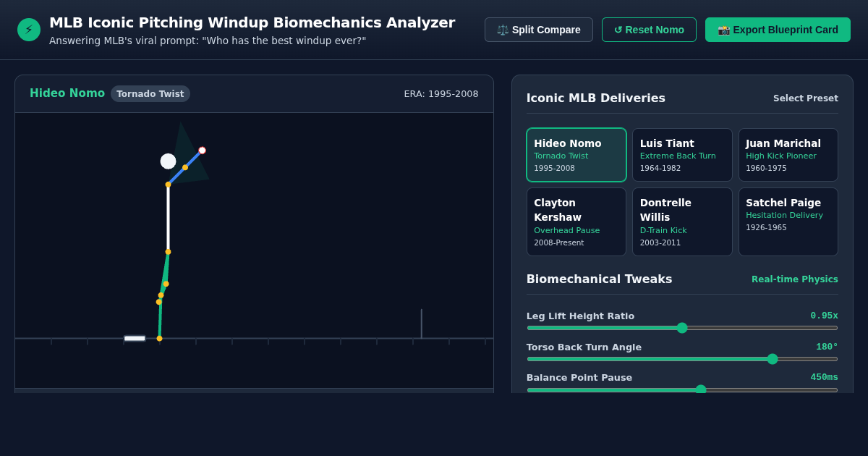
Task: Click the 0.95x leg lift value
Action: (x=824, y=316)
